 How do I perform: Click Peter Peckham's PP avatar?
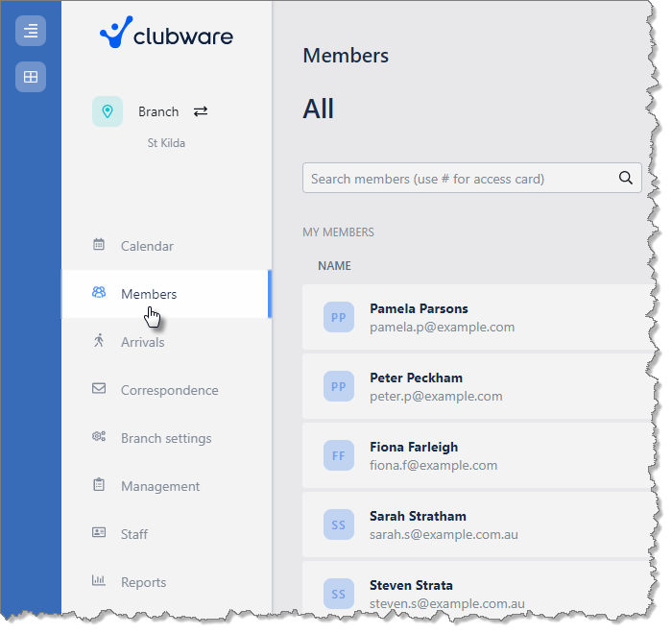[339, 386]
